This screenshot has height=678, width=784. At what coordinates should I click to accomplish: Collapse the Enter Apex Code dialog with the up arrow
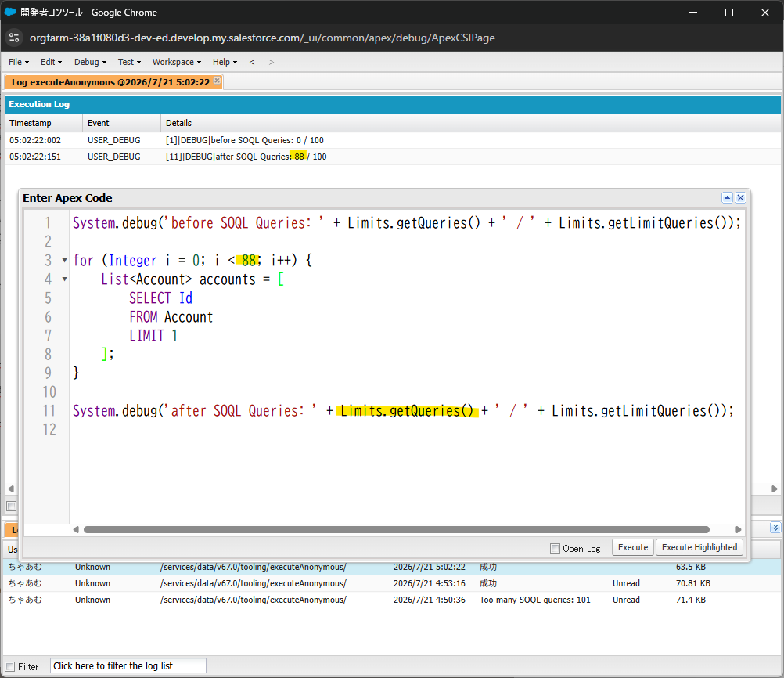727,197
